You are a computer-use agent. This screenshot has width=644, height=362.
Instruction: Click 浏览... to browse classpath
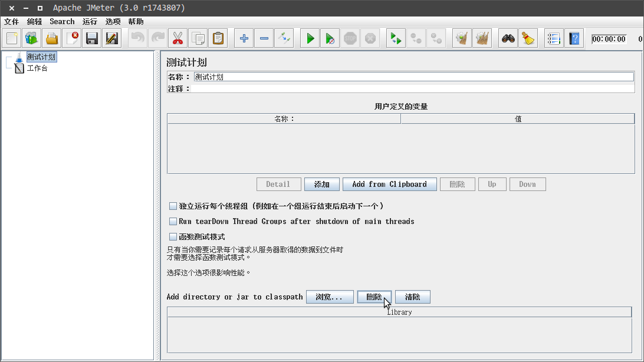[330, 297]
